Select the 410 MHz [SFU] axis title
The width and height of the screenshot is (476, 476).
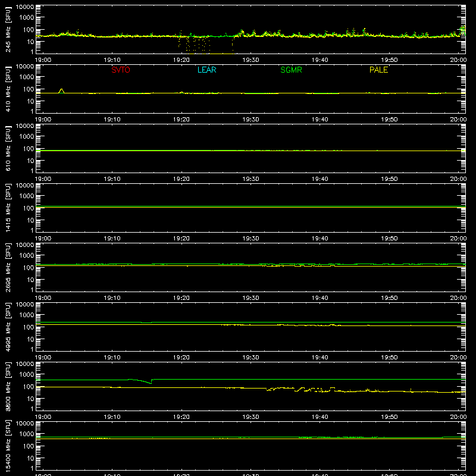(x=8, y=89)
